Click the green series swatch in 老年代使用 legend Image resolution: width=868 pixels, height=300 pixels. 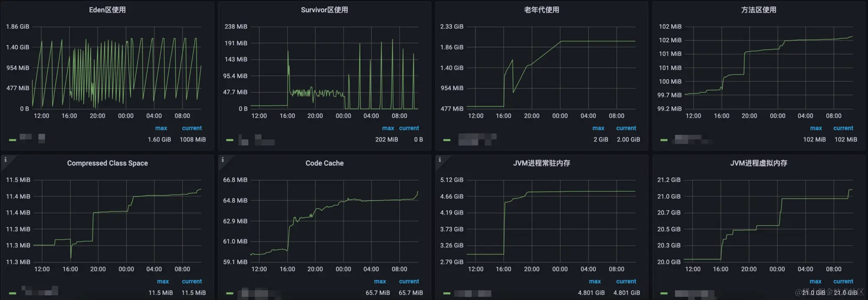[x=447, y=140]
